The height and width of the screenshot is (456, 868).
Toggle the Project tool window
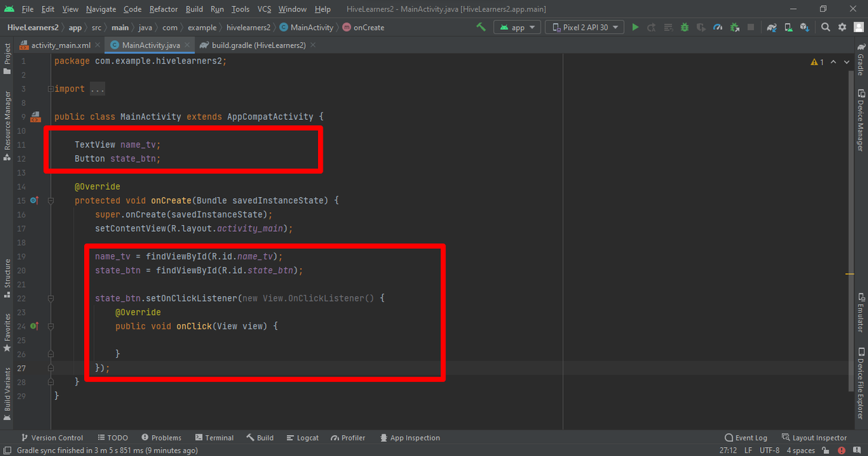7,59
